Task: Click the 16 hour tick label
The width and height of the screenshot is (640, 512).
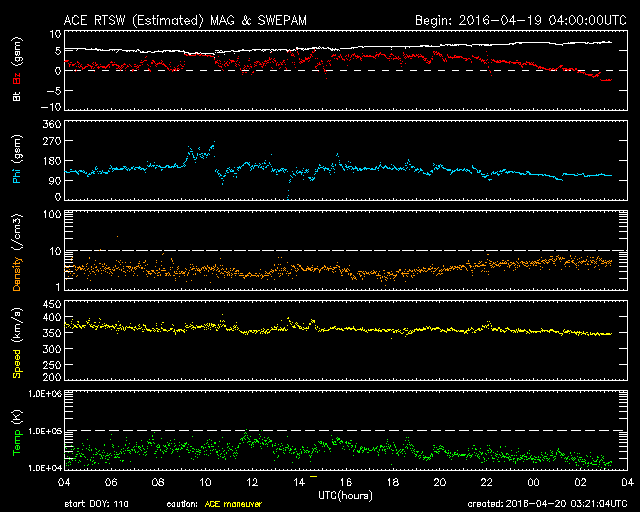Action: (x=346, y=482)
